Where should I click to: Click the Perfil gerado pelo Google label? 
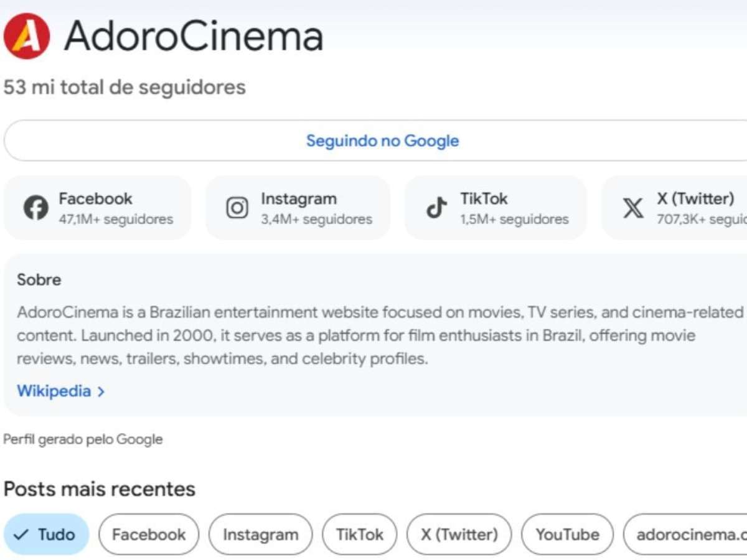(x=83, y=439)
